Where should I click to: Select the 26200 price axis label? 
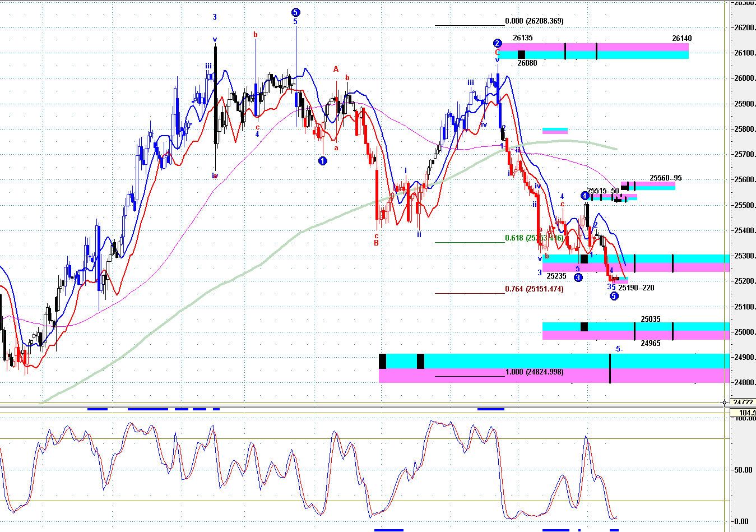(745, 28)
